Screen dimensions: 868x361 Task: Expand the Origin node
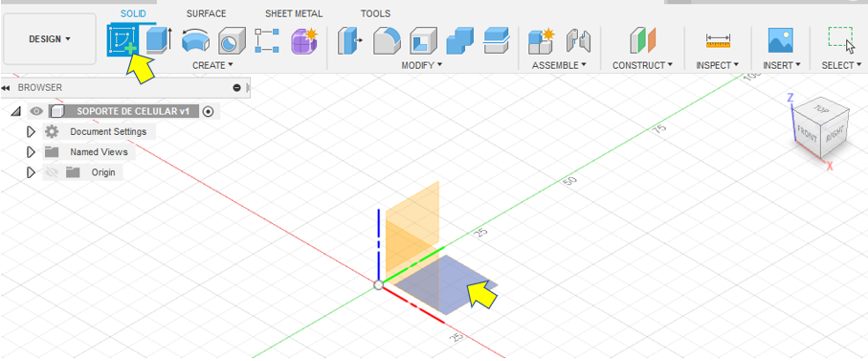pyautogui.click(x=31, y=172)
